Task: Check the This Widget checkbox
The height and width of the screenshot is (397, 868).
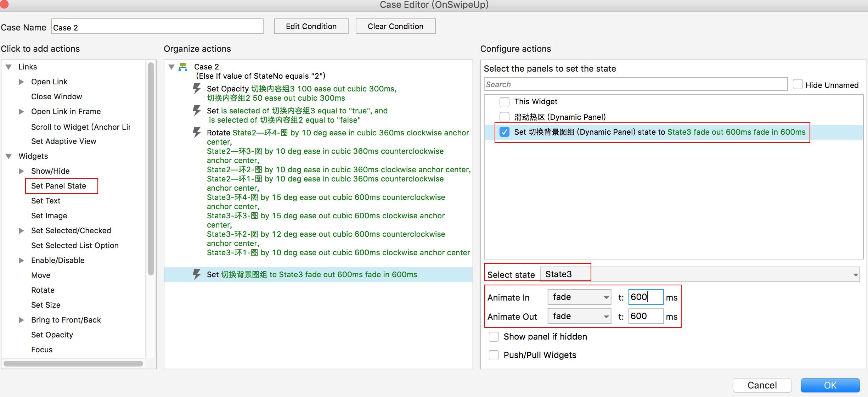Action: click(504, 102)
